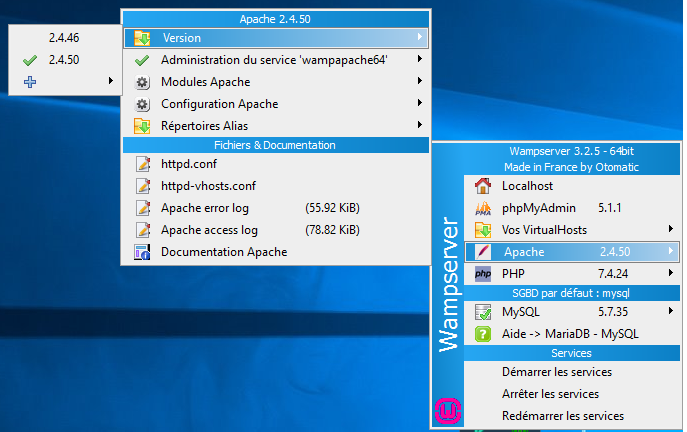Click the edit icon next to httpd-vhosts.conf
Screen dimensions: 687x432
pyautogui.click(x=143, y=186)
